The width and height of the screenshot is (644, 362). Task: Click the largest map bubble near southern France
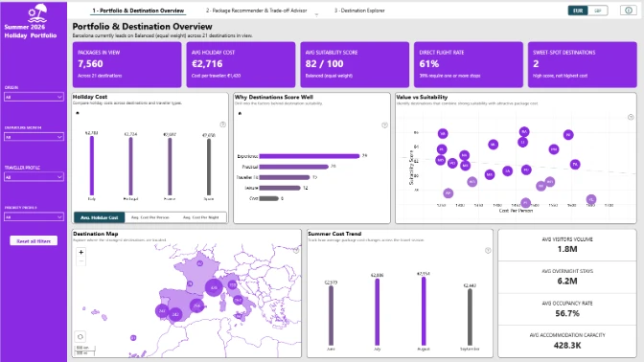pos(214,287)
